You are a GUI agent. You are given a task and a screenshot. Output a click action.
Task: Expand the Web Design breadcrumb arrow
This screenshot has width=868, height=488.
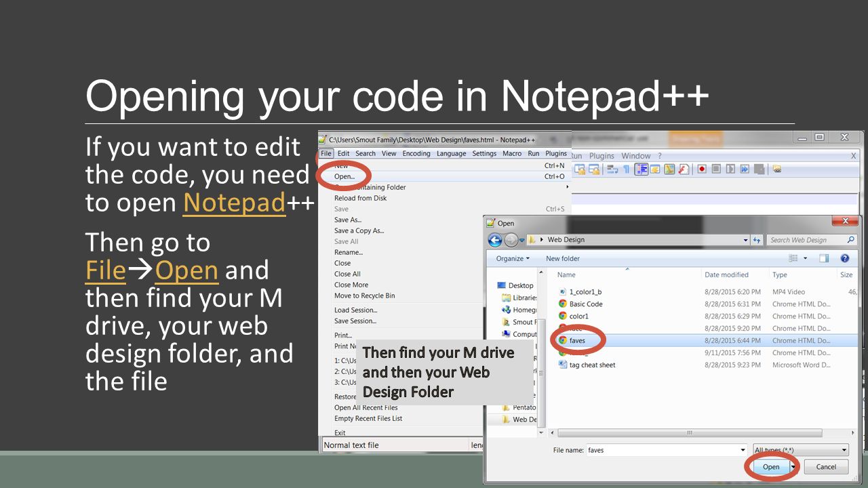tap(542, 240)
